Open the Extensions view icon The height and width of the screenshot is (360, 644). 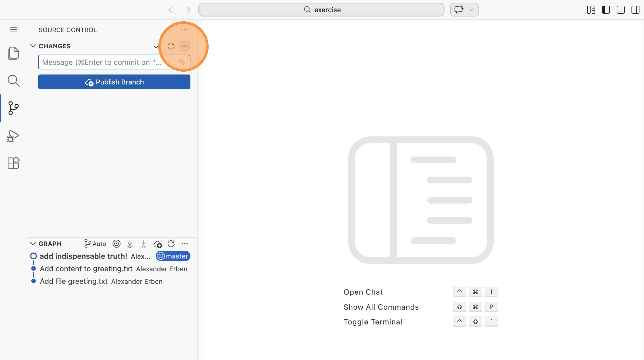[13, 163]
